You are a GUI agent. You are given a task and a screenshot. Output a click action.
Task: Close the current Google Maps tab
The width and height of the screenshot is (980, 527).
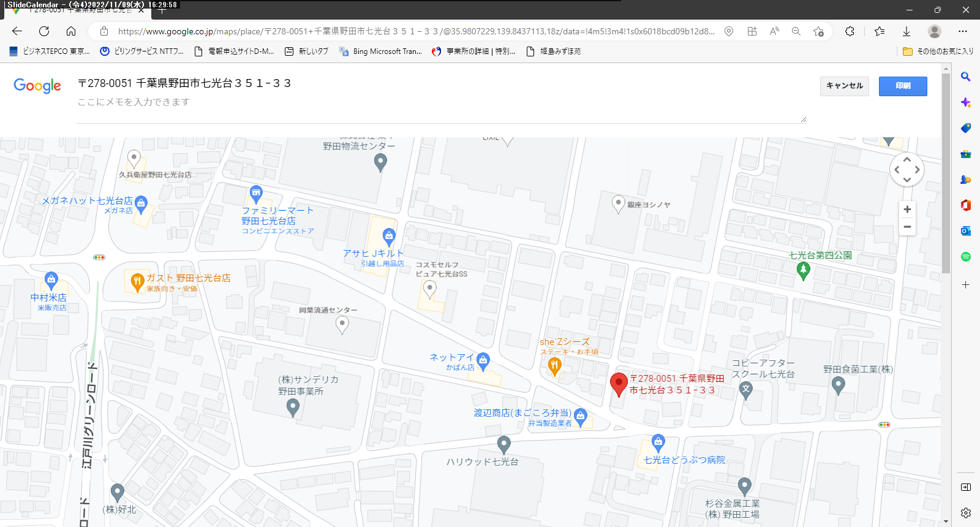click(142, 10)
